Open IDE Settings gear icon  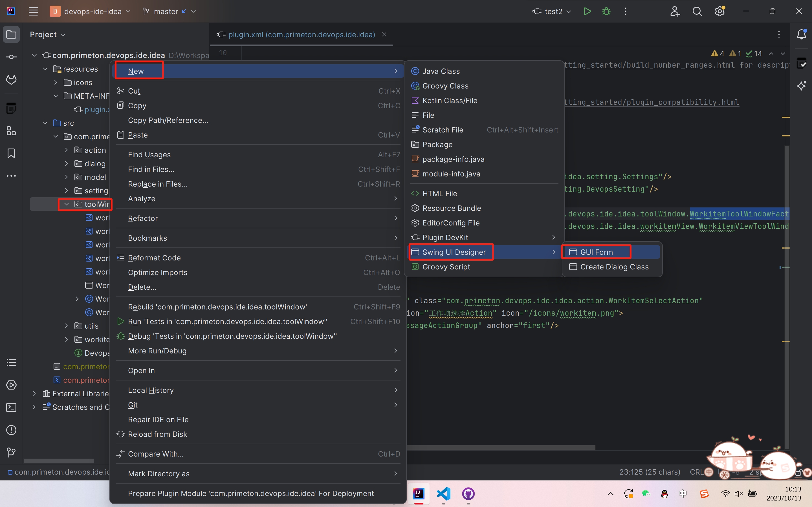coord(719,11)
